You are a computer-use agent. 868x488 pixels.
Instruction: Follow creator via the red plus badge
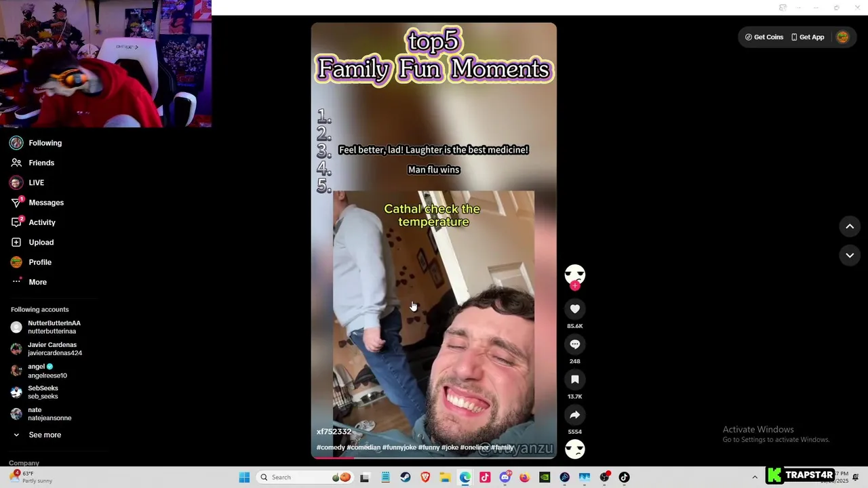pyautogui.click(x=574, y=286)
